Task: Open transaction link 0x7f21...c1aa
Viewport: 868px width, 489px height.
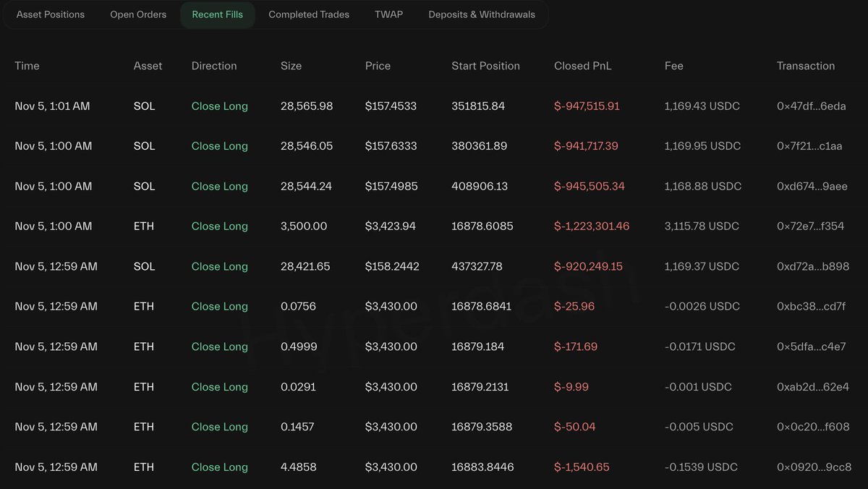Action: [x=809, y=146]
